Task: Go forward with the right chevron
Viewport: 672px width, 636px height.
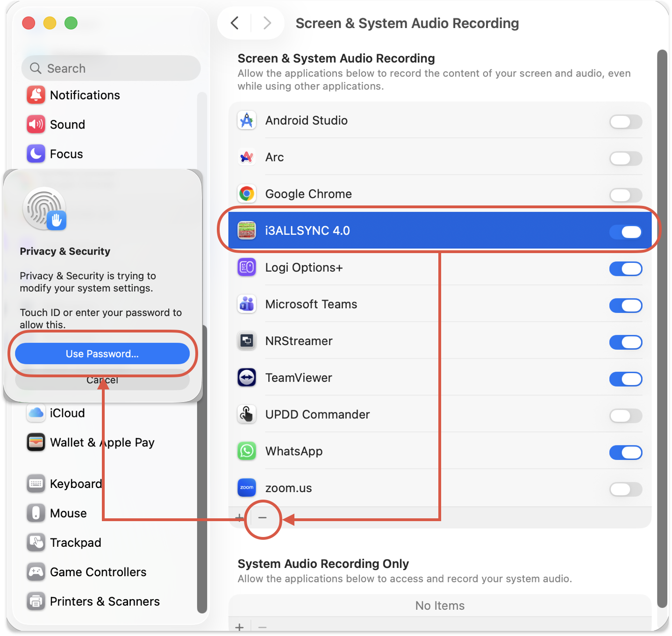Action: click(267, 23)
